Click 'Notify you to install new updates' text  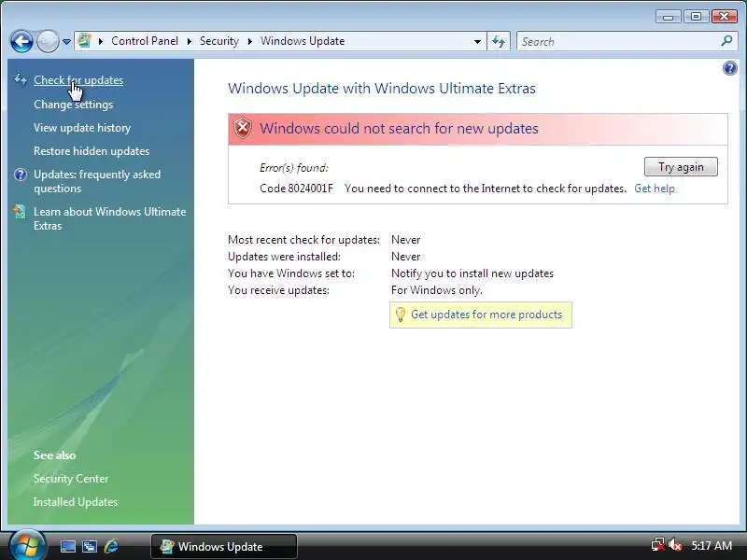pyautogui.click(x=472, y=273)
